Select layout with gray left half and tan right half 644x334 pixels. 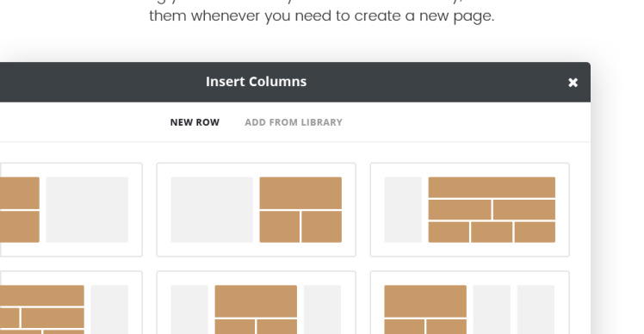(x=257, y=209)
